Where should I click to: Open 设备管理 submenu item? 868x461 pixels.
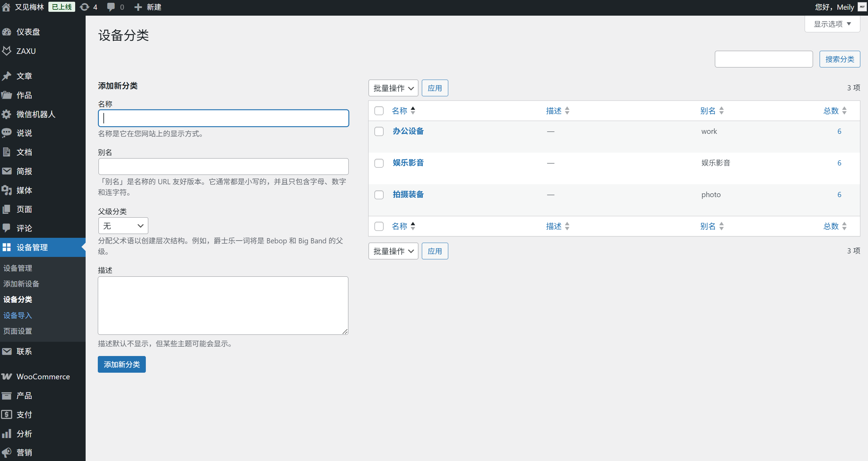(18, 268)
